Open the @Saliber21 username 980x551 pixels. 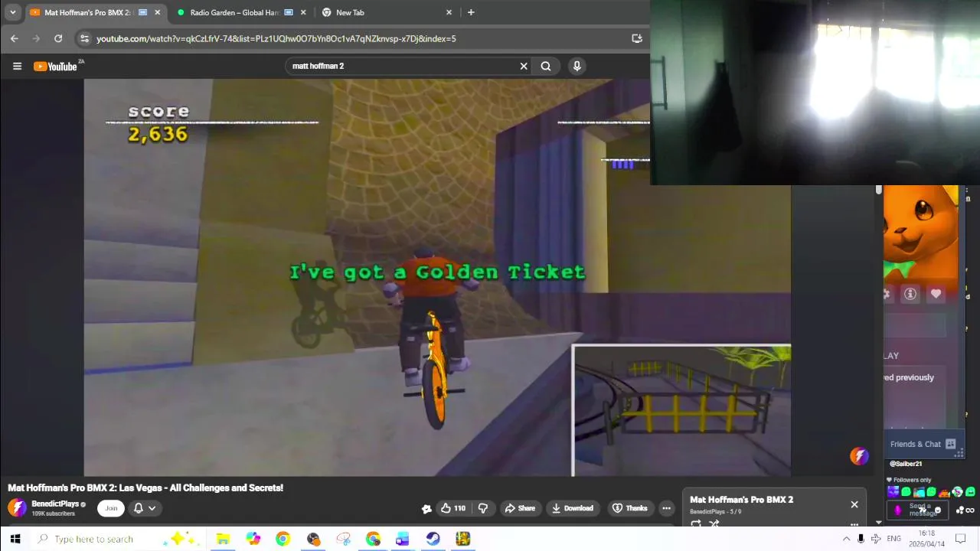pos(906,464)
